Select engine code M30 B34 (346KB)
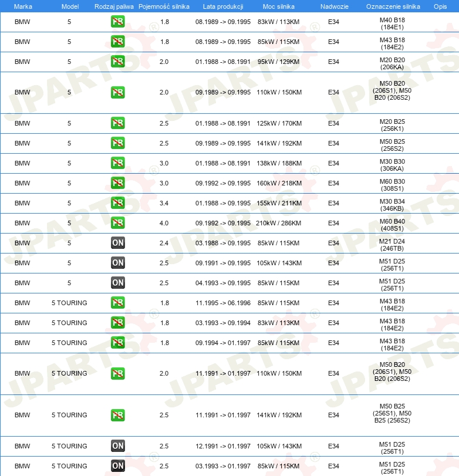Viewport: 459px width, 476px height. [392, 205]
